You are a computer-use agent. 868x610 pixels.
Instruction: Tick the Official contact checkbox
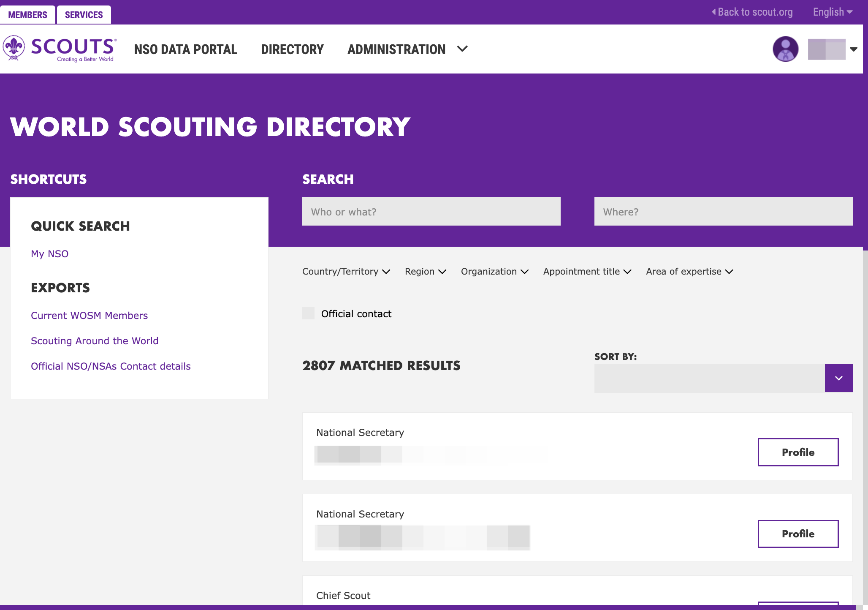(309, 313)
